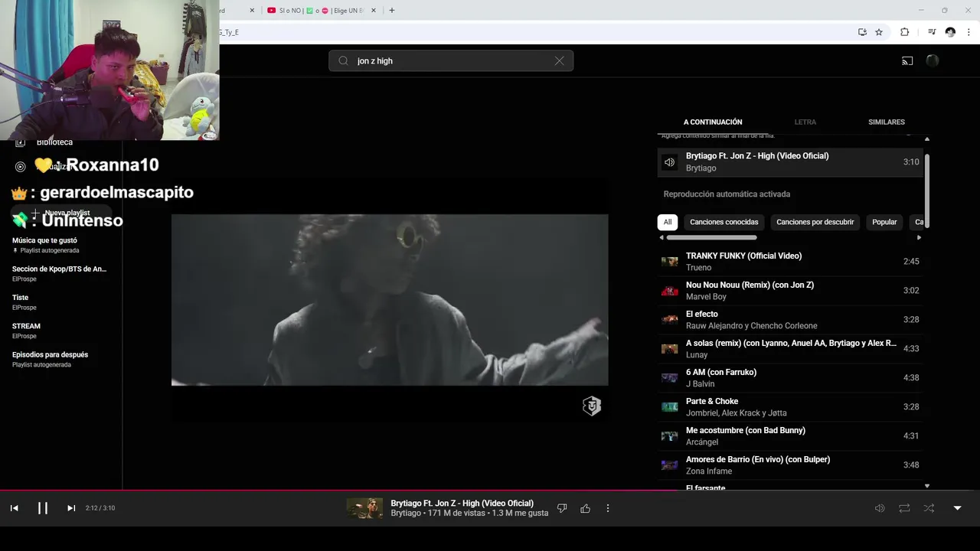This screenshot has height=551, width=980.
Task: Select the 'Canciones por descubrir' chip
Action: 815,222
